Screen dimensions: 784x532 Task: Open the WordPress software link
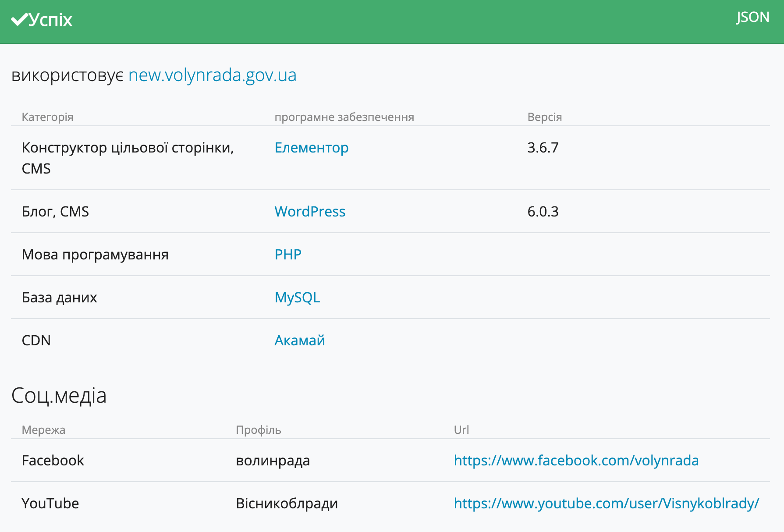click(x=309, y=212)
